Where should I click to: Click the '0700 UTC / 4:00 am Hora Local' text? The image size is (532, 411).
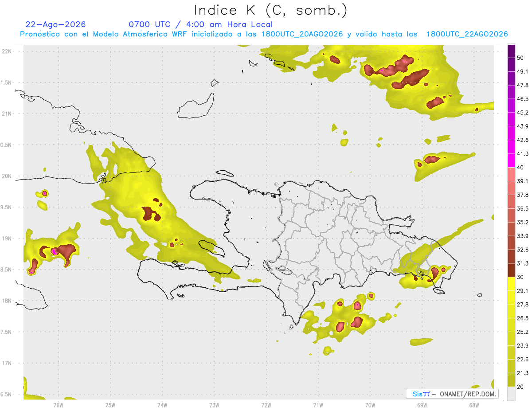point(200,24)
